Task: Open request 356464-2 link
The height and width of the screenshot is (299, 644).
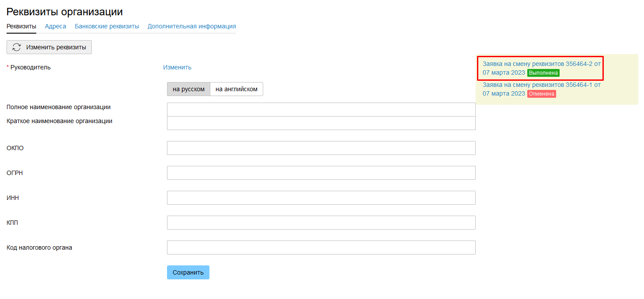Action: (x=541, y=64)
